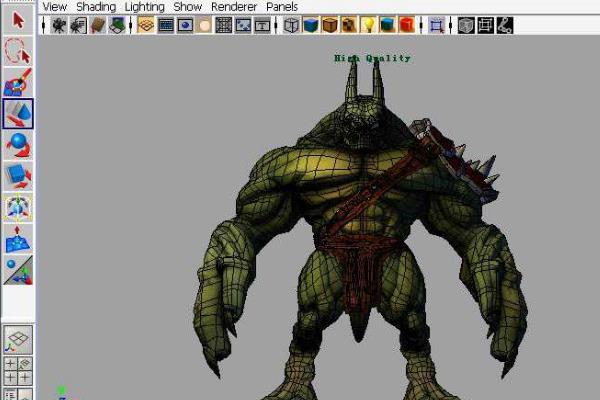The image size is (600, 400).
Task: Choose the Paint Selection tool
Action: pyautogui.click(x=18, y=82)
